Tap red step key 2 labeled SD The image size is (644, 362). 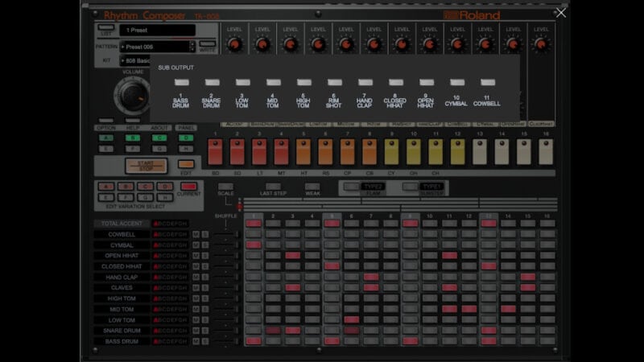(237, 151)
